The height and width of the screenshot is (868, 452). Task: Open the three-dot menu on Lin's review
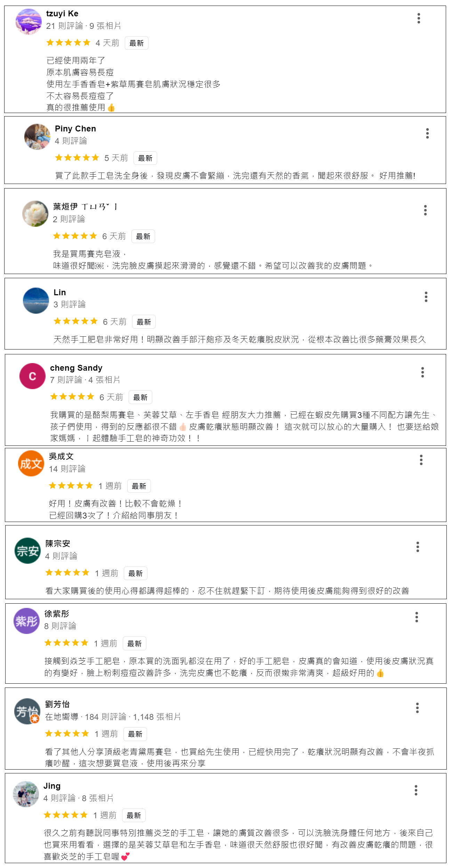click(x=426, y=297)
